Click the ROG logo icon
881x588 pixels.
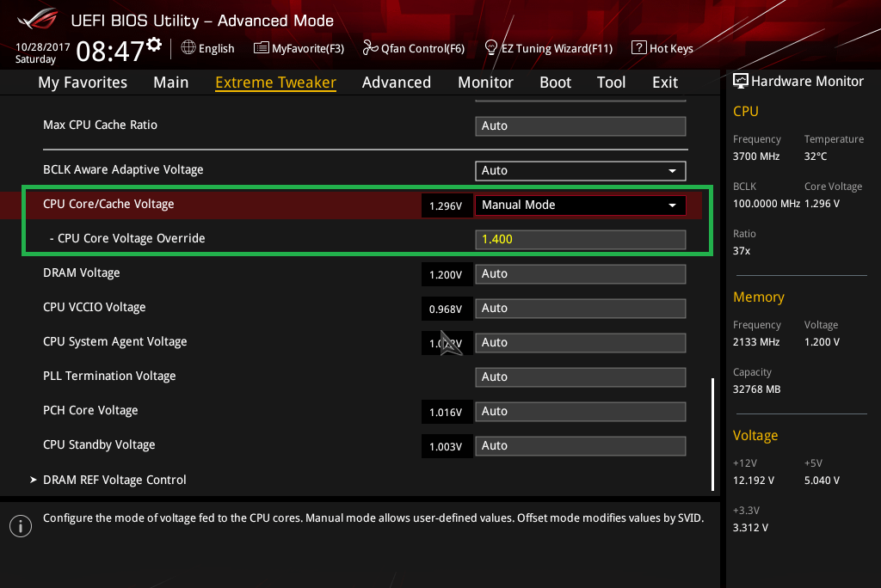pos(38,19)
